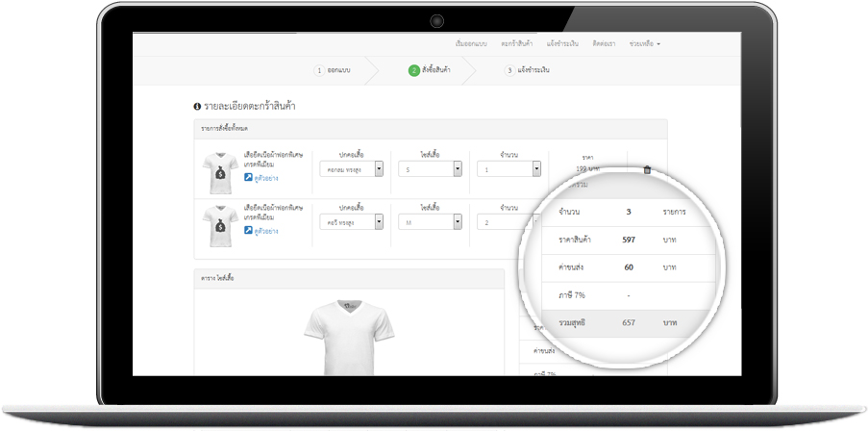
Task: Click preview arrow icon on second shirt row
Action: 249,230
